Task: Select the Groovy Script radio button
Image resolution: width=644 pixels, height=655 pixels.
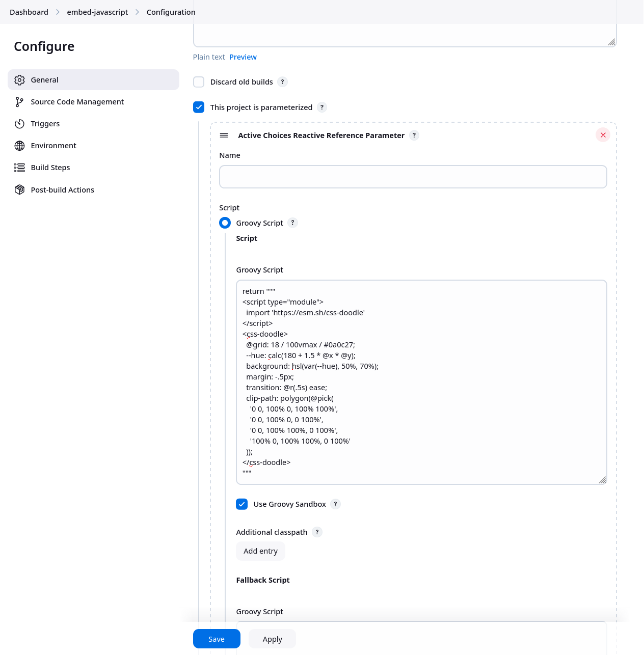Action: (225, 223)
